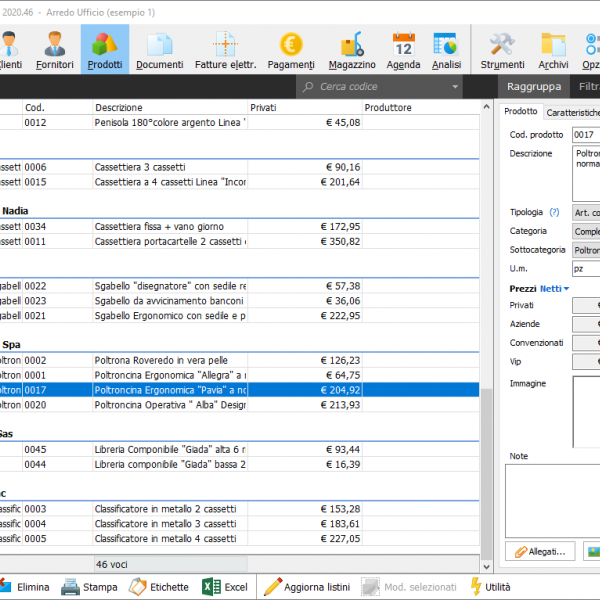
Task: Open the Fornitori section
Action: click(x=55, y=50)
